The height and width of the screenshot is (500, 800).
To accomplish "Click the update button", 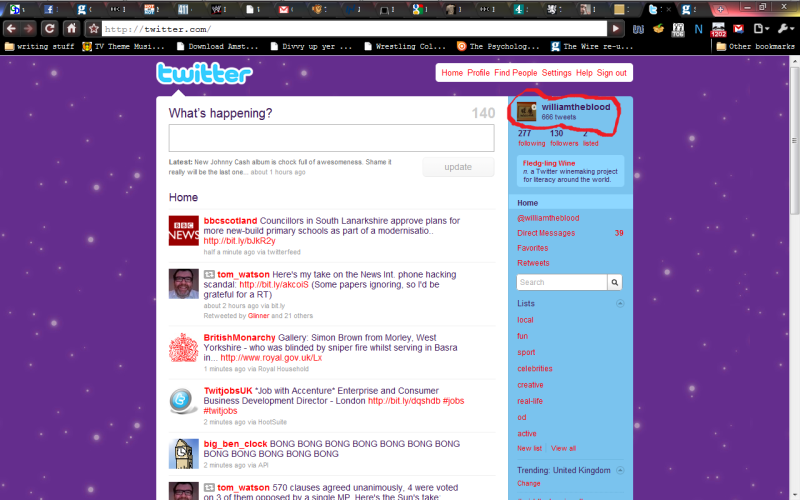I will (x=458, y=167).
